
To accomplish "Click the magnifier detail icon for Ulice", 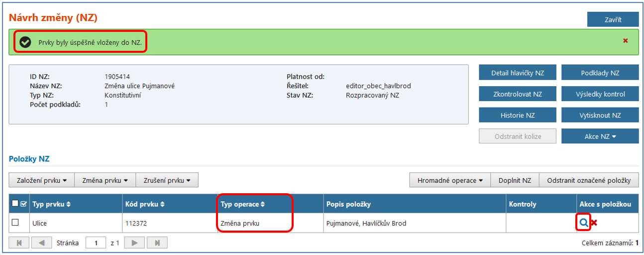I will pyautogui.click(x=584, y=223).
